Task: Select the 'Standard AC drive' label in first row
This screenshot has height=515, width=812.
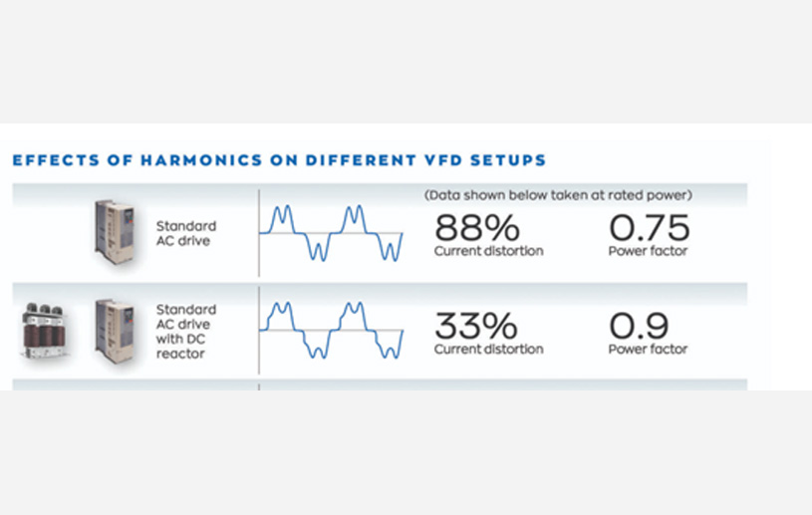Action: (x=185, y=233)
